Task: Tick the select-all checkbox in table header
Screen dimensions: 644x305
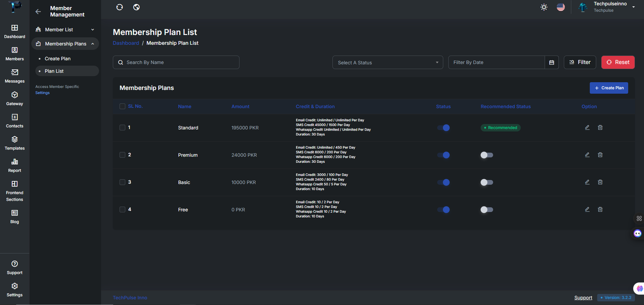Action: click(122, 106)
